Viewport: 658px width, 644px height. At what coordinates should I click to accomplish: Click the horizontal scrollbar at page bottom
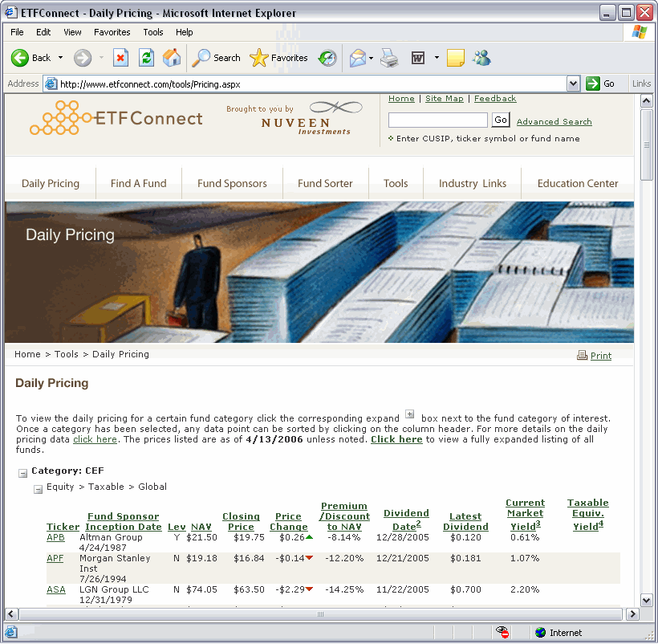[321, 614]
